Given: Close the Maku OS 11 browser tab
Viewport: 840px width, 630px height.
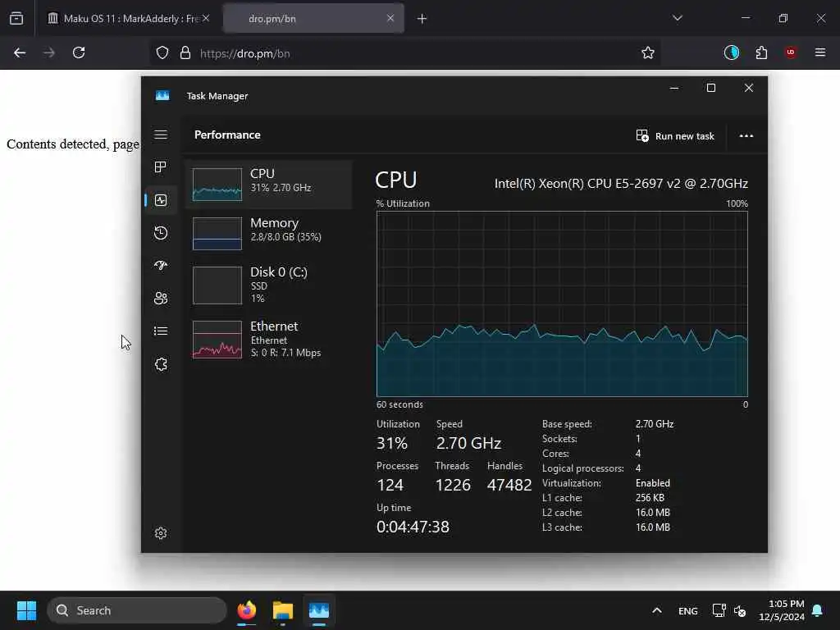Looking at the screenshot, I should point(206,18).
